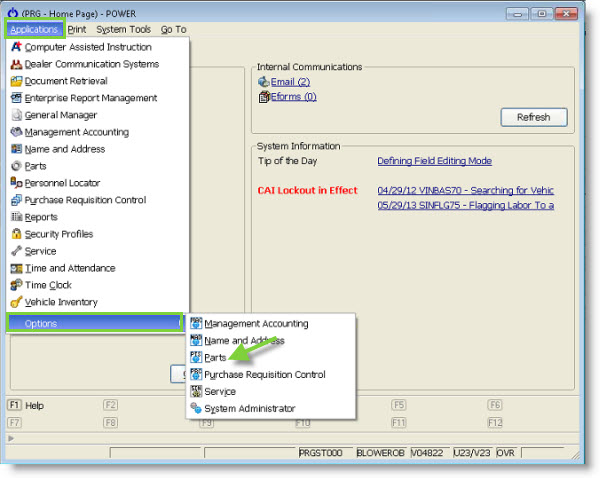Open the Email (2) link
600x478 pixels.
pos(290,82)
